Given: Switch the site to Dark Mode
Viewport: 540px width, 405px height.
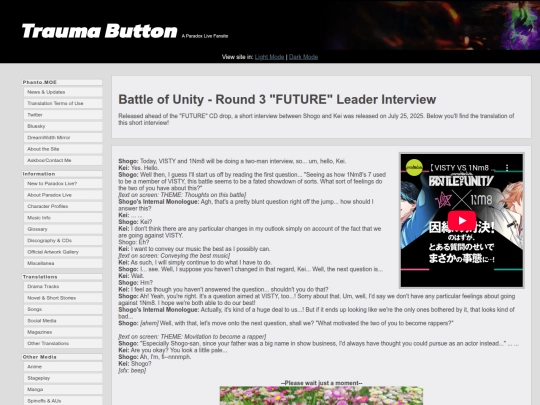Looking at the screenshot, I should [x=303, y=57].
